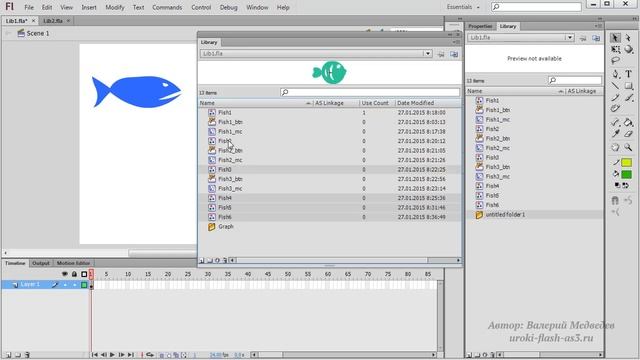
Task: Pin the current library in floating panel
Action: pos(441,54)
